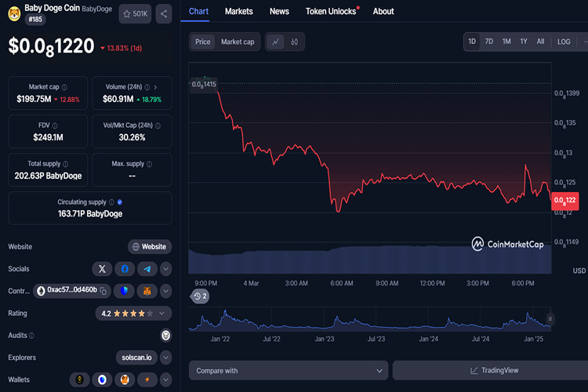Click Vol/Mkt Cap (24h) info icon
This screenshot has width=588, height=392.
[158, 125]
